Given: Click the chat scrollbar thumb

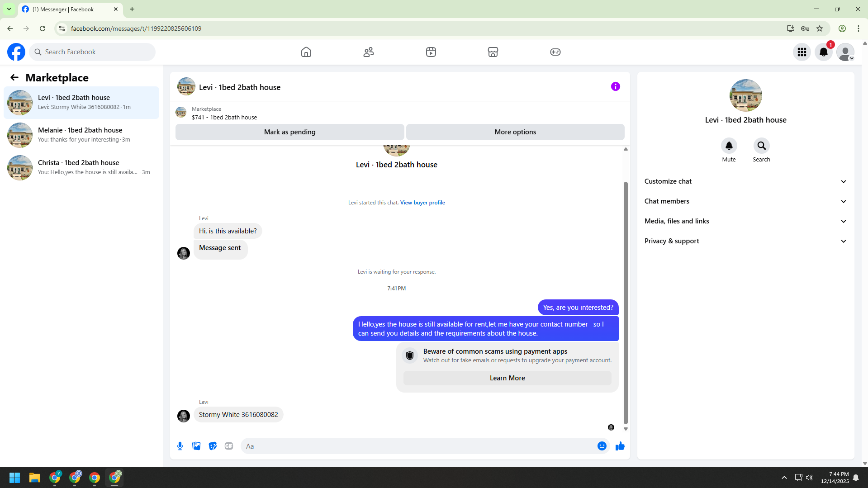Looking at the screenshot, I should (x=626, y=303).
